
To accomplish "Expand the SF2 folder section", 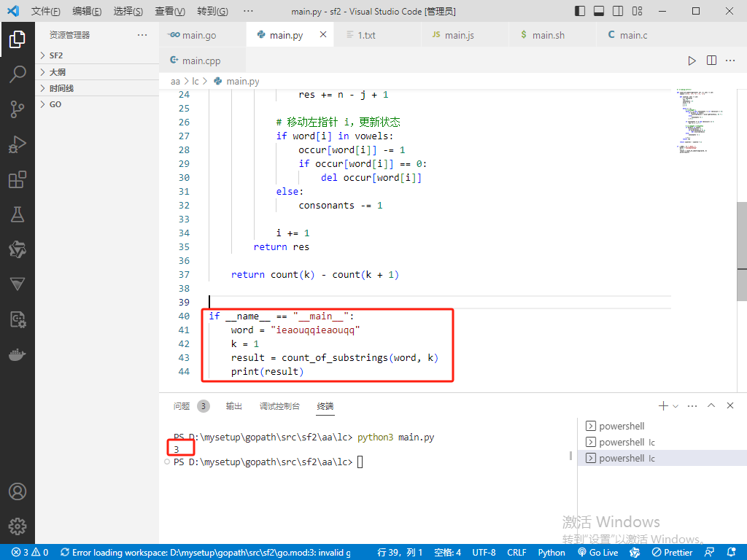I will click(x=97, y=55).
